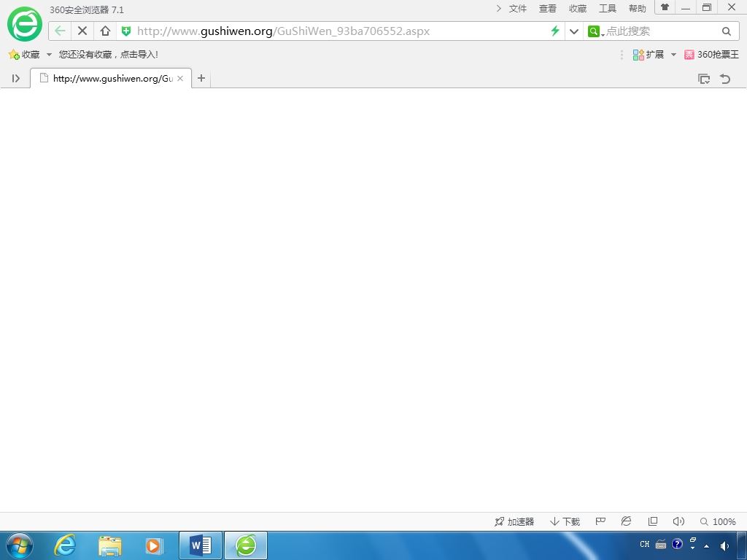This screenshot has width=747, height=560.
Task: Select the gushiwen.org tab
Action: pos(111,79)
